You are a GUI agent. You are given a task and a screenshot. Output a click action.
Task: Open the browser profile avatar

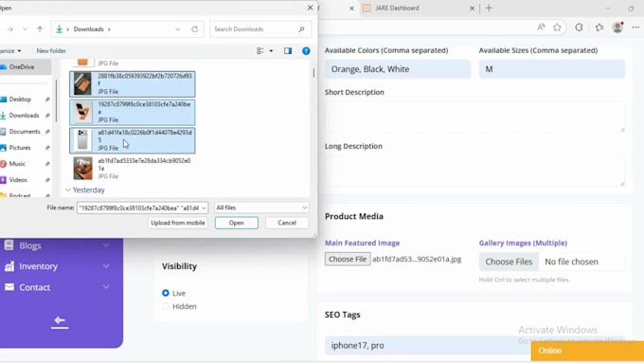coord(617,27)
